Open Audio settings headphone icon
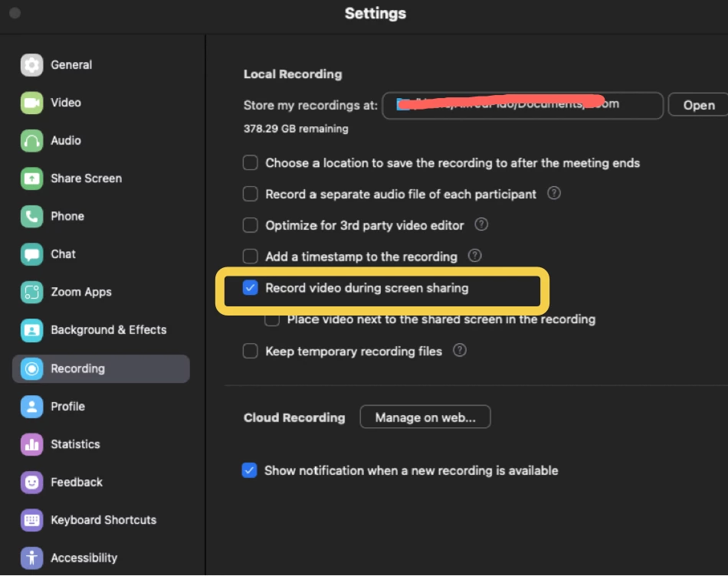 pyautogui.click(x=31, y=141)
